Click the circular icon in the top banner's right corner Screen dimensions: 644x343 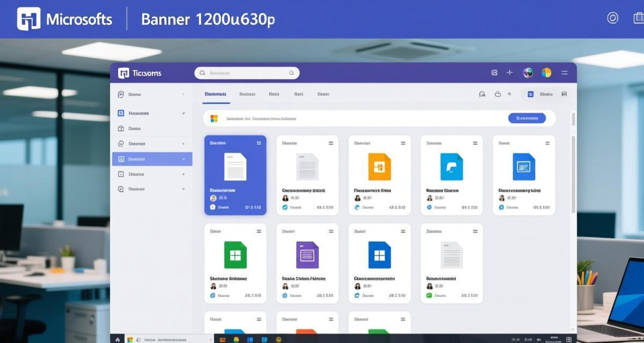(612, 18)
